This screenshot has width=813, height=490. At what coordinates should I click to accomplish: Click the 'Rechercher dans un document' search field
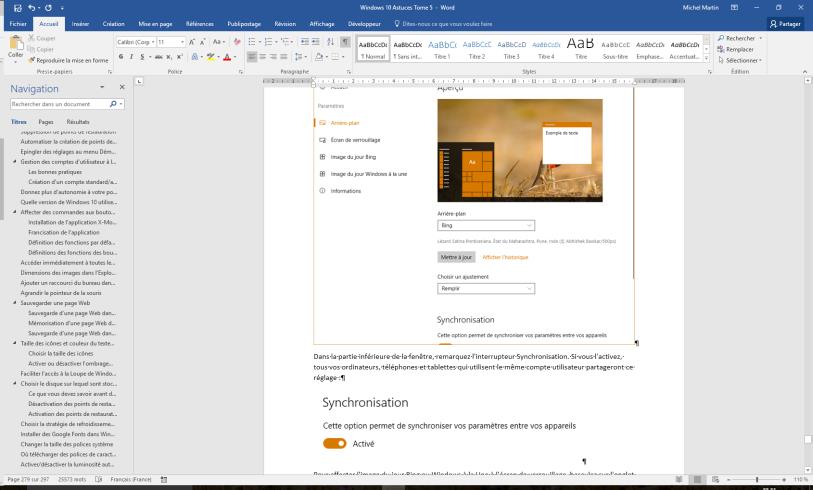pyautogui.click(x=60, y=104)
